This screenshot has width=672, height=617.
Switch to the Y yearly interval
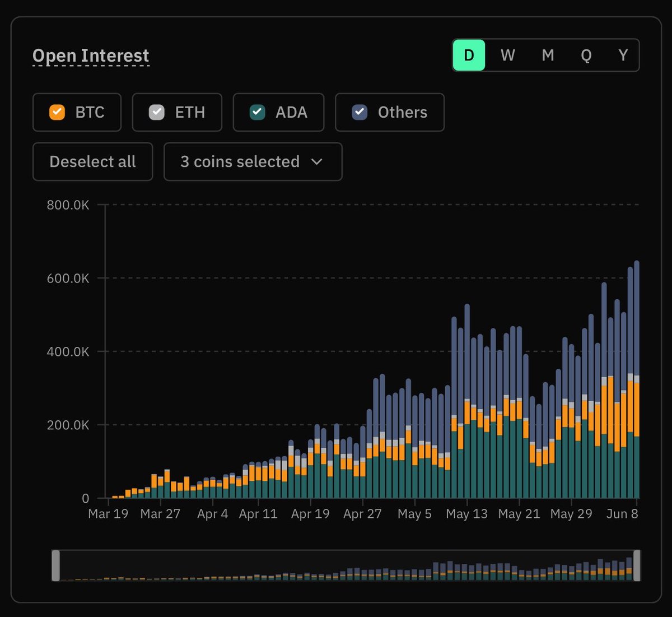pos(623,55)
